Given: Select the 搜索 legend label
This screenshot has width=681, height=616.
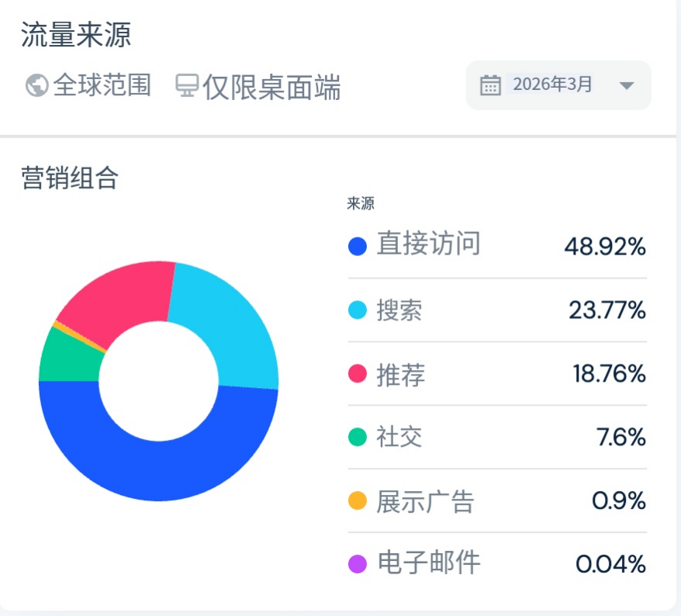Looking at the screenshot, I should [x=399, y=310].
